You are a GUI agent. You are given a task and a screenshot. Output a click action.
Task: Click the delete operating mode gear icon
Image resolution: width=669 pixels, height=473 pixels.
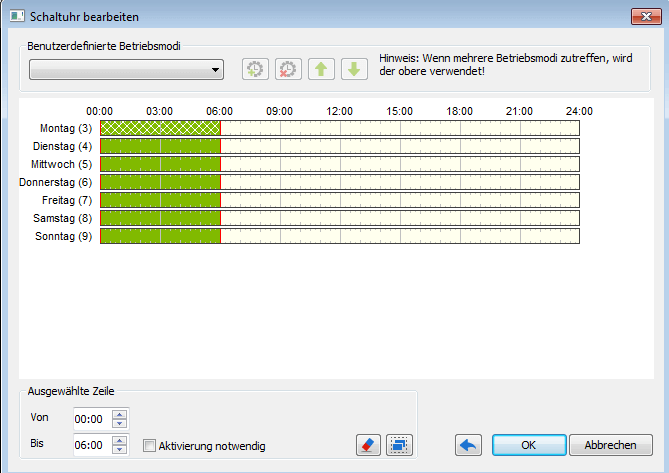288,70
